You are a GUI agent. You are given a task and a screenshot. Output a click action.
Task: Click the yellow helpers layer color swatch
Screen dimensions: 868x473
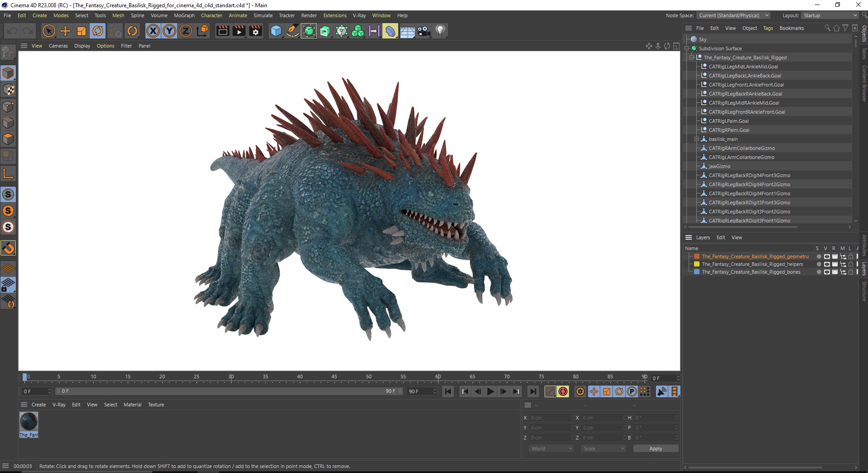[697, 264]
